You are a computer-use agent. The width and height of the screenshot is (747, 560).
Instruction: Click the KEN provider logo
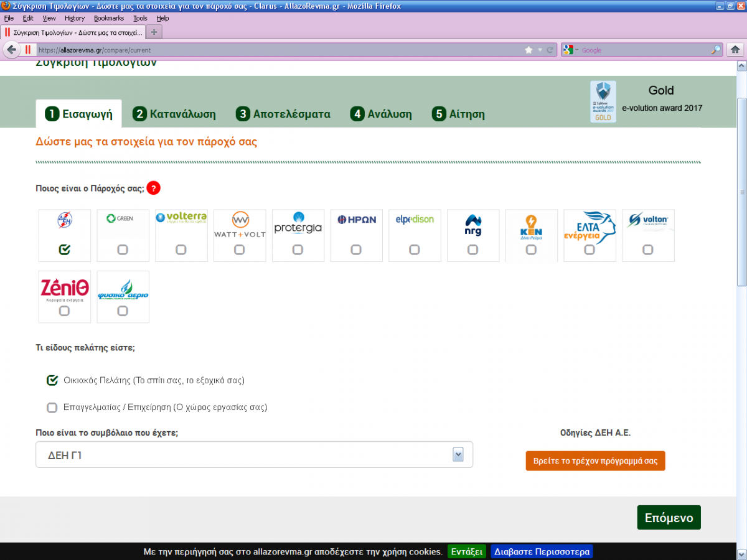click(x=531, y=227)
